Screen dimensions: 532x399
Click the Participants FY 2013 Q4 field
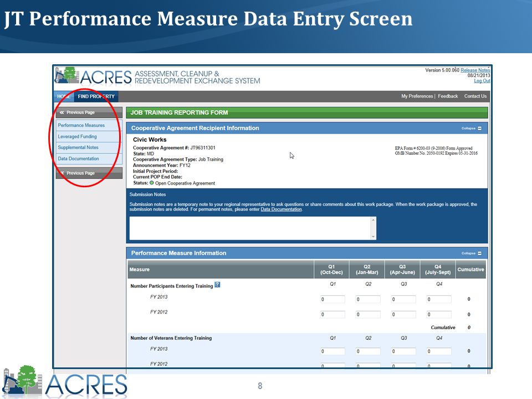pyautogui.click(x=439, y=299)
